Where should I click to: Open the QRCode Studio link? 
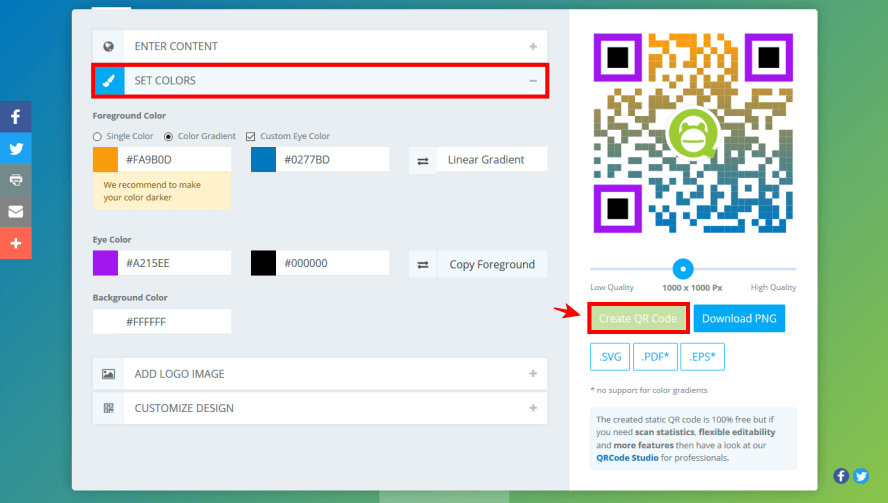628,458
